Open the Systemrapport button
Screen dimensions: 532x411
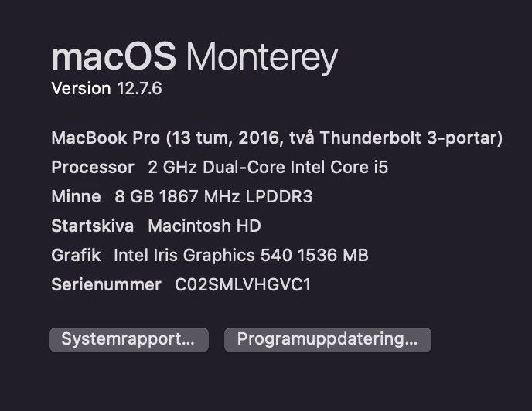pyautogui.click(x=128, y=339)
